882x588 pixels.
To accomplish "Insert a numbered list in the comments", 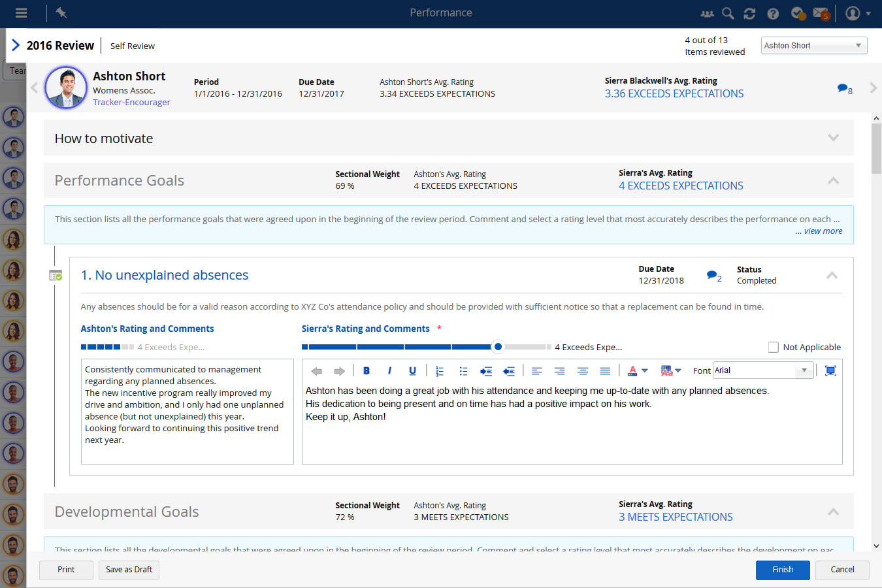I will click(x=440, y=371).
